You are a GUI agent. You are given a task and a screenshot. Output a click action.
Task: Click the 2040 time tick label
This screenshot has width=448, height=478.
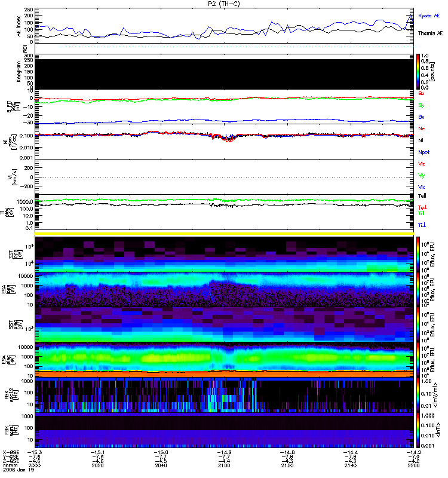click(x=161, y=465)
